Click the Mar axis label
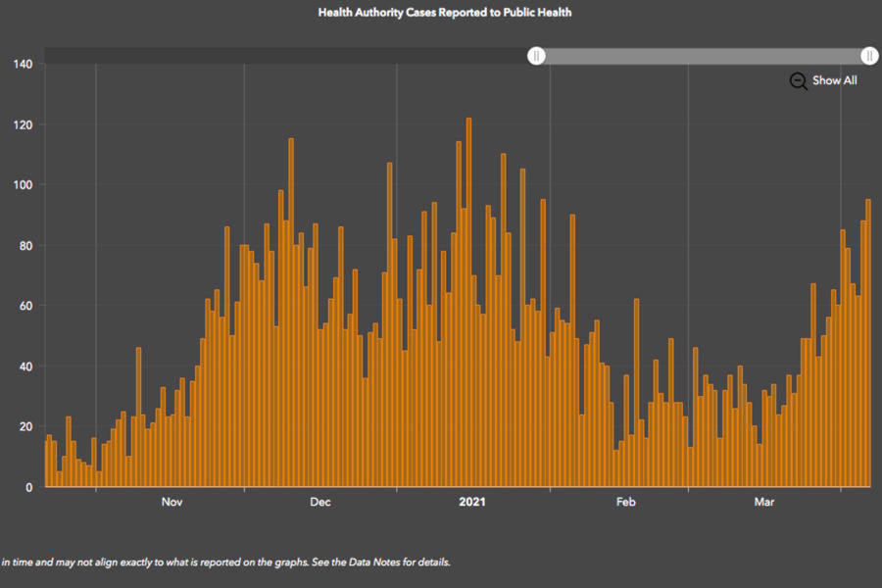The height and width of the screenshot is (588, 882). (x=763, y=502)
